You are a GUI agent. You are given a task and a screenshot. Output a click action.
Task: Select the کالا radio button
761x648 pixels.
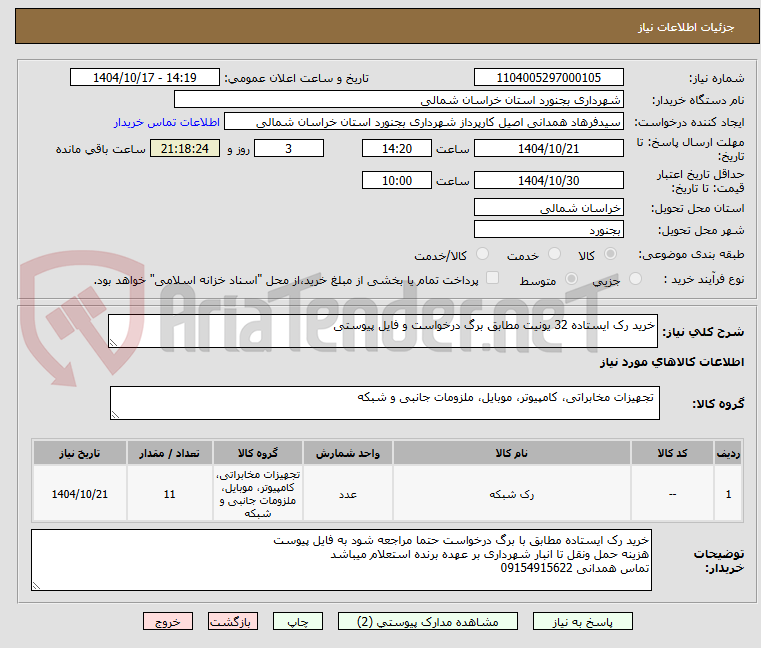point(610,254)
